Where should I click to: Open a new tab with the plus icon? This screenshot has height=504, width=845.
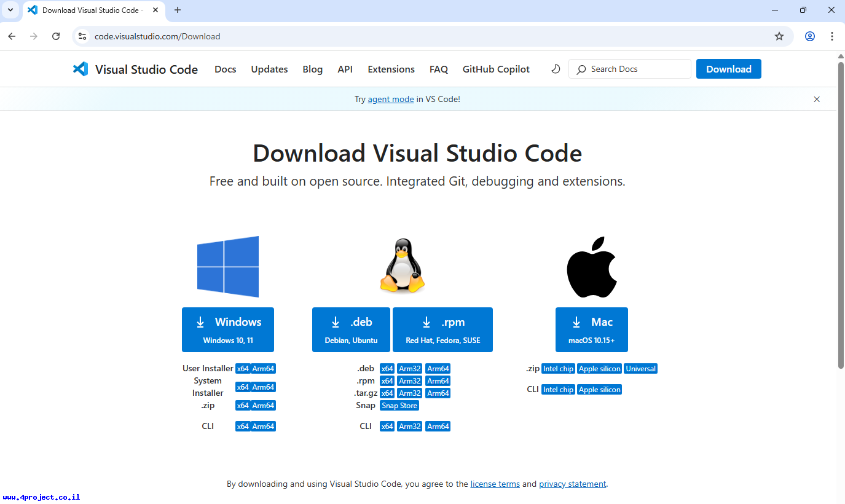178,10
